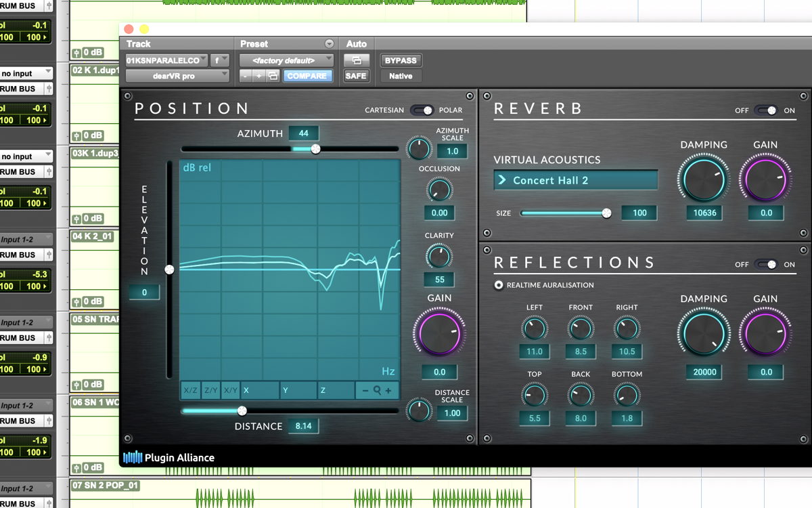The image size is (812, 508).
Task: Click the preset plus button
Action: click(258, 76)
